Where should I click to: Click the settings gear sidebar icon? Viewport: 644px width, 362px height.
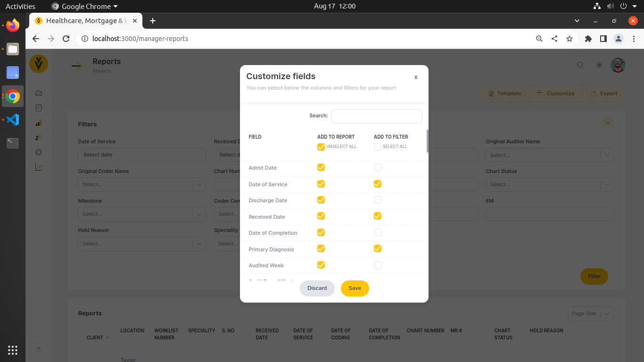tap(39, 152)
